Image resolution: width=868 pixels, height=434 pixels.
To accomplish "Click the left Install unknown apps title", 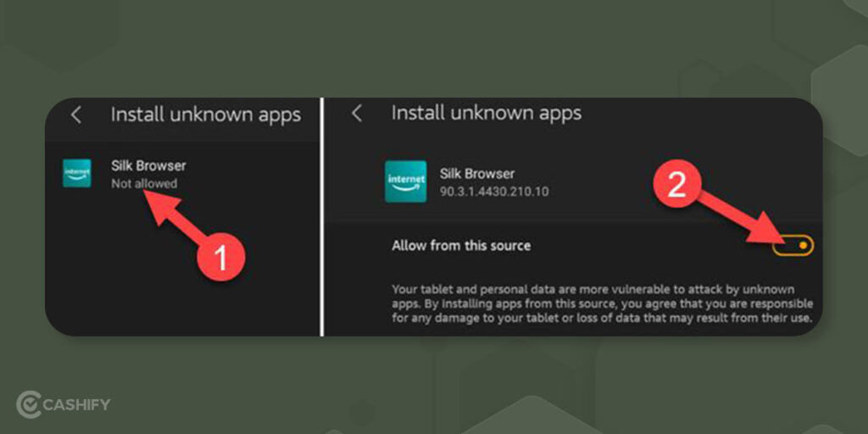I will 206,115.
